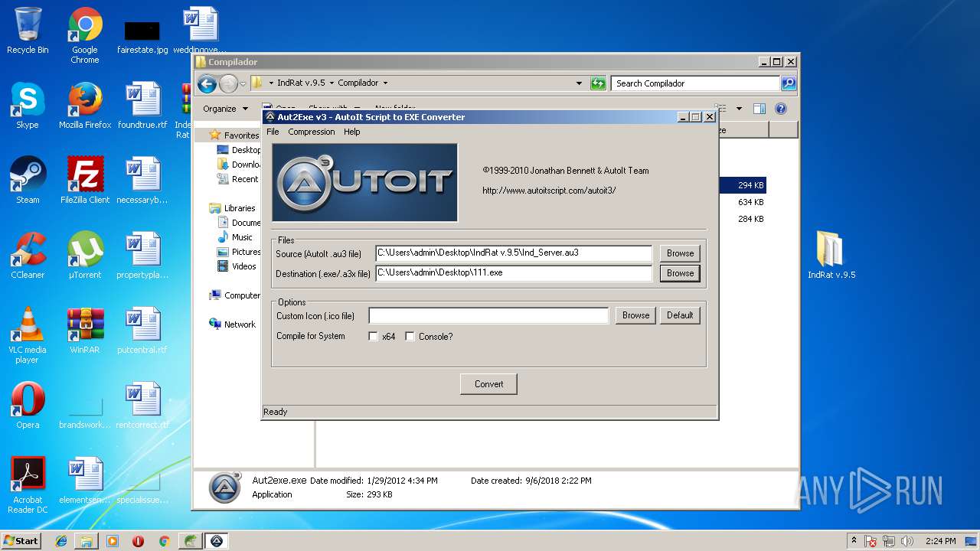Select the 634 KB file row
The height and width of the screenshot is (551, 980).
pyautogui.click(x=742, y=202)
